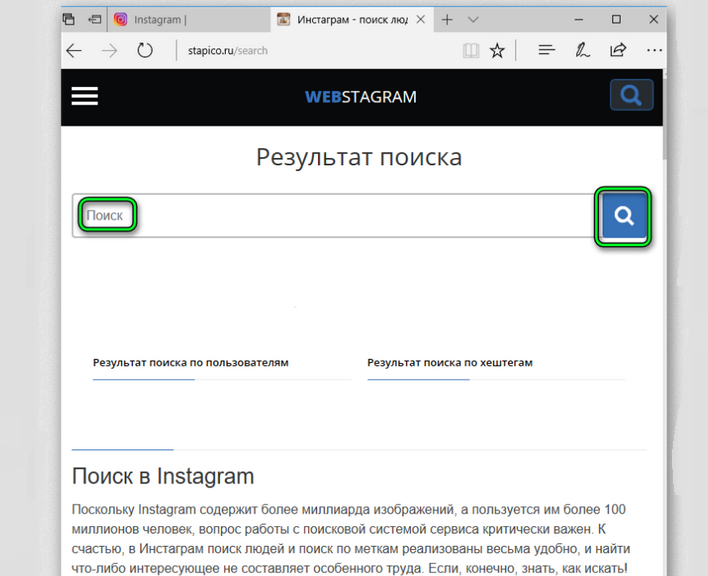708x576 pixels.
Task: Click the set tabs aside icon
Action: [94, 19]
